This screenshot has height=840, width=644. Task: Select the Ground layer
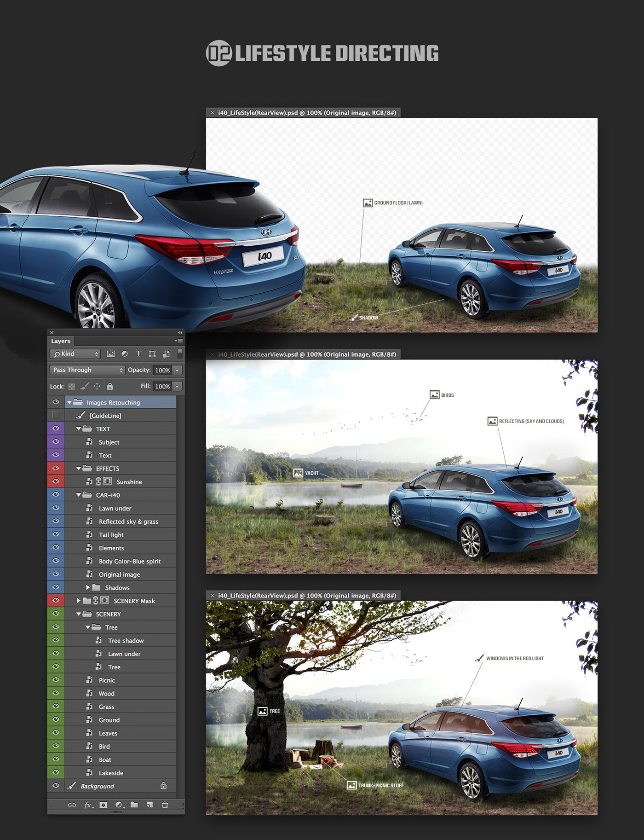click(x=121, y=720)
